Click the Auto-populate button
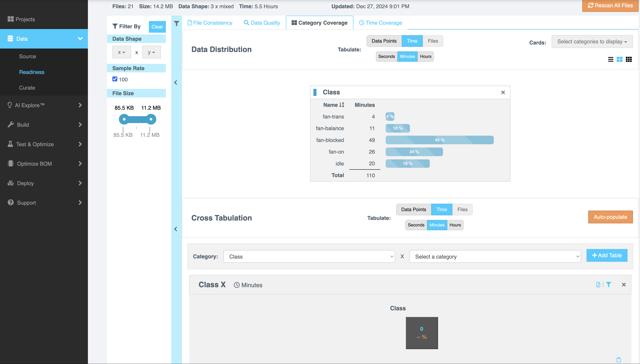640x364 pixels. (610, 217)
